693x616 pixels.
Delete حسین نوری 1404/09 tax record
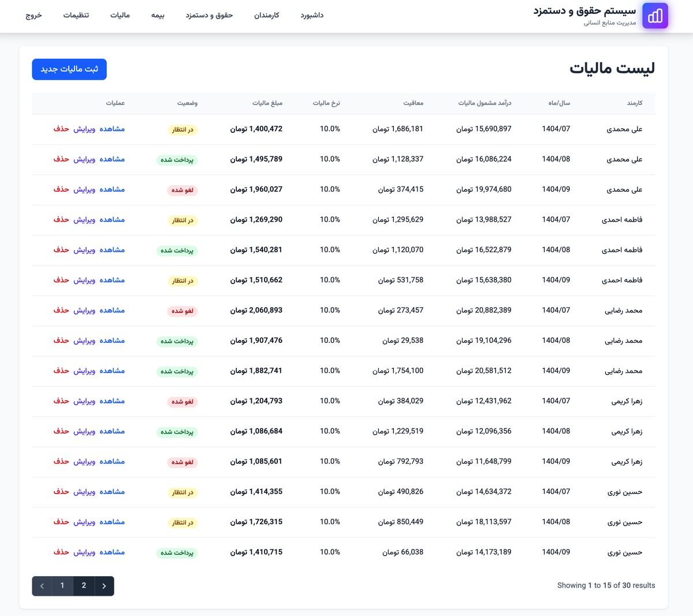pyautogui.click(x=61, y=552)
